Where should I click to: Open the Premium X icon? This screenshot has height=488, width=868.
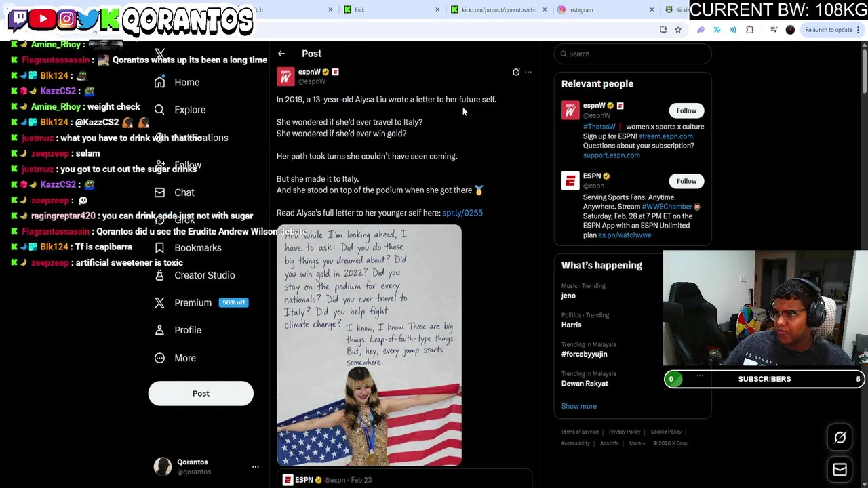[159, 303]
